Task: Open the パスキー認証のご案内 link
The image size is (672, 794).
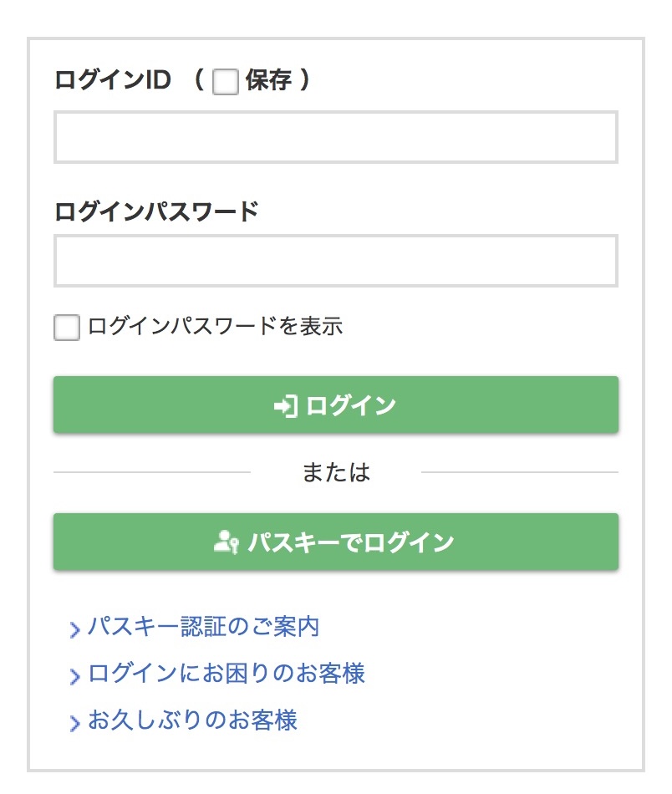Action: point(203,627)
